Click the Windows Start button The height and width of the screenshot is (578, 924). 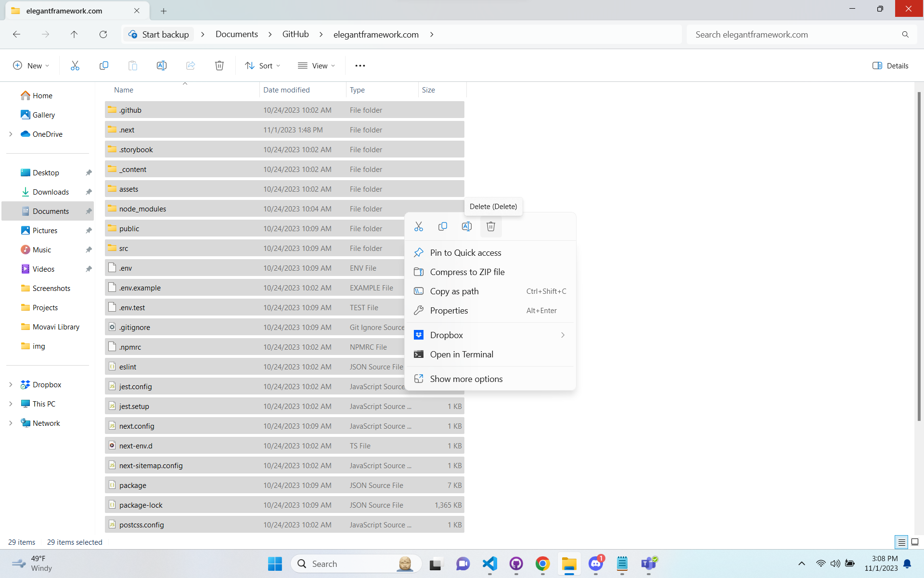275,564
